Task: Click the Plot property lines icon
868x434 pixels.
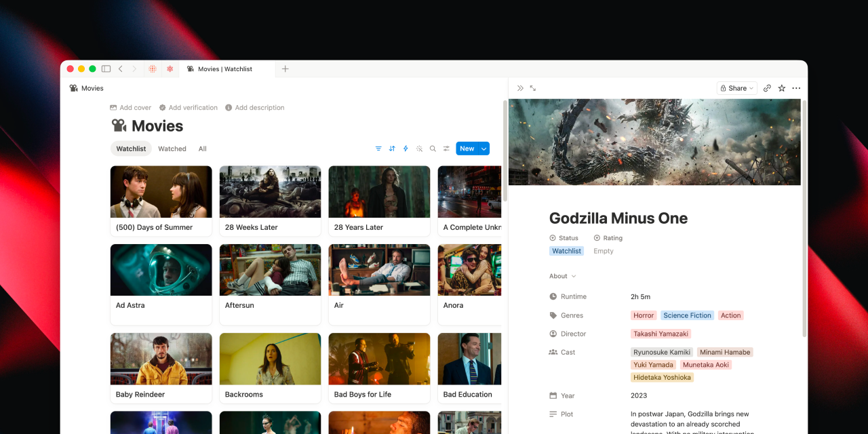Action: tap(553, 414)
